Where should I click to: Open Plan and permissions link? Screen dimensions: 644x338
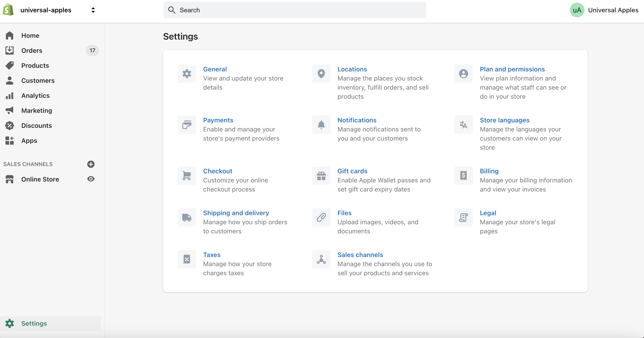(x=512, y=69)
